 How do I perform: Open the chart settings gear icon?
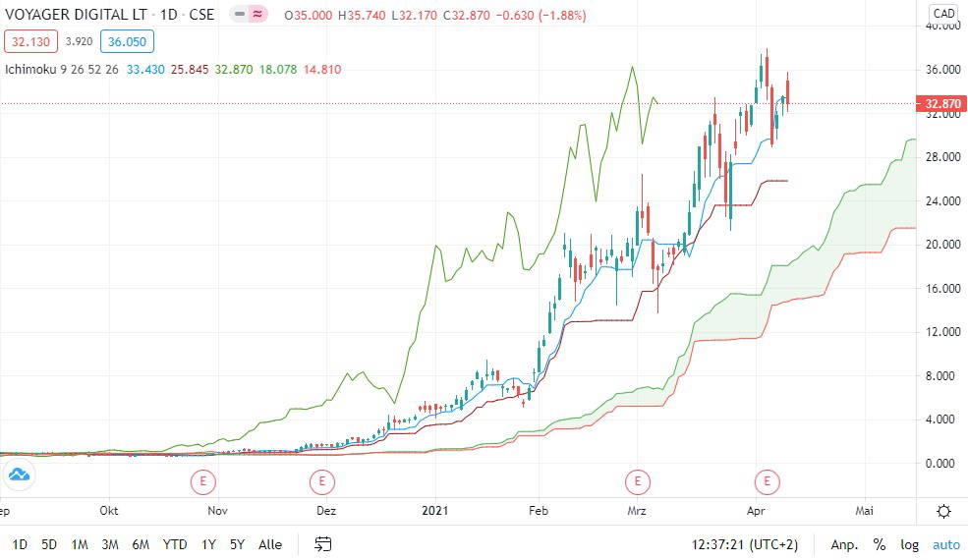[x=943, y=511]
